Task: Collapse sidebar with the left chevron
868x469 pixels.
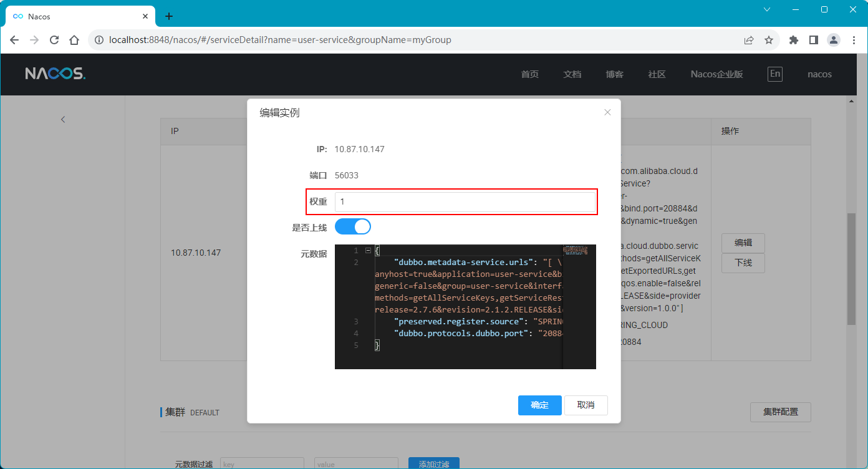Action: (63, 119)
